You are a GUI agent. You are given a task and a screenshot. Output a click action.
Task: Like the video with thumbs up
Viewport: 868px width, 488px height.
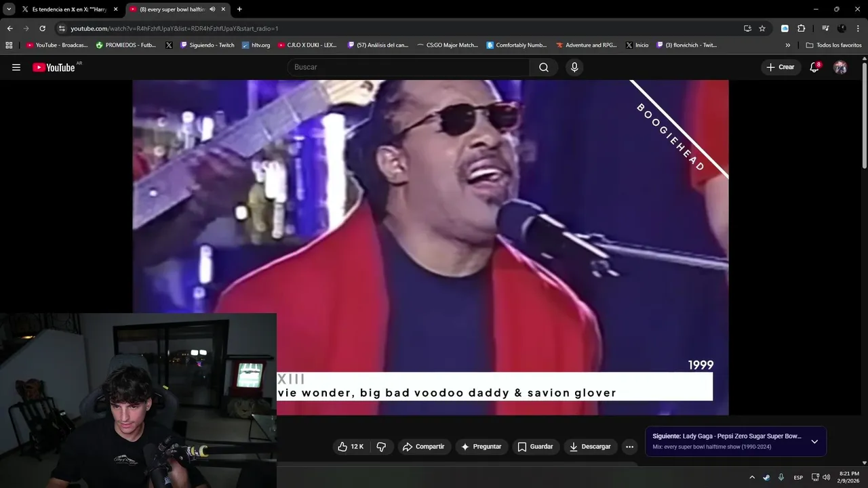(x=351, y=447)
